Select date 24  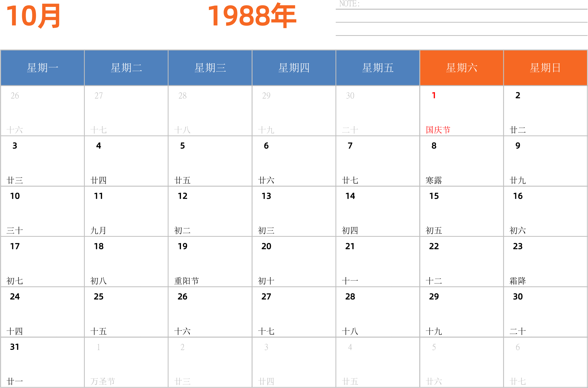15,297
